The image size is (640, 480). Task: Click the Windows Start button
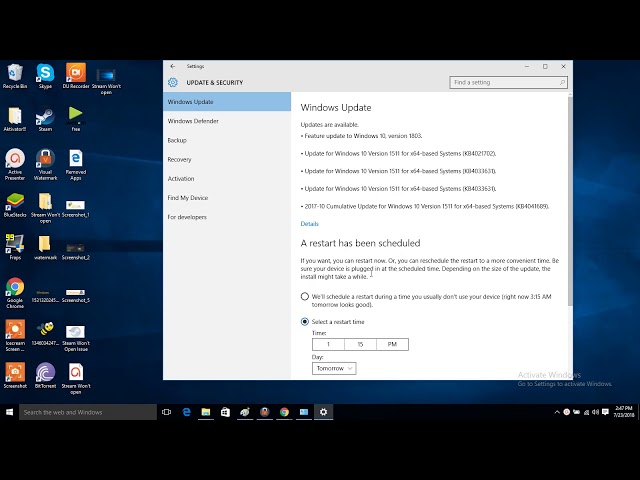pyautogui.click(x=9, y=412)
